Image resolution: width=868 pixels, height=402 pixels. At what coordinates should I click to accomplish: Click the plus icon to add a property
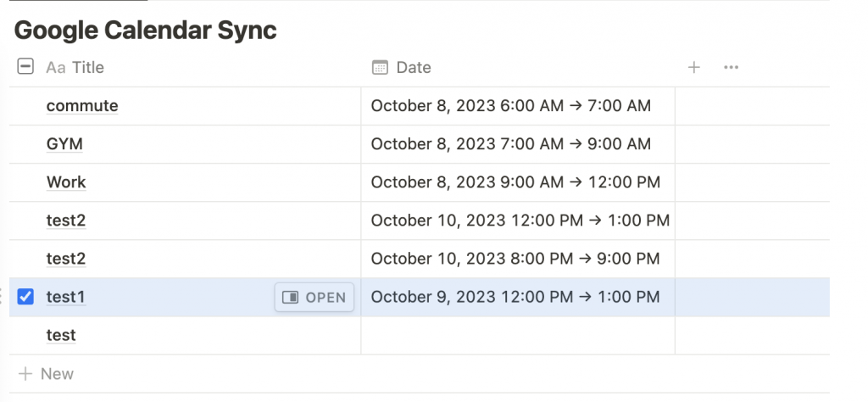click(x=693, y=68)
